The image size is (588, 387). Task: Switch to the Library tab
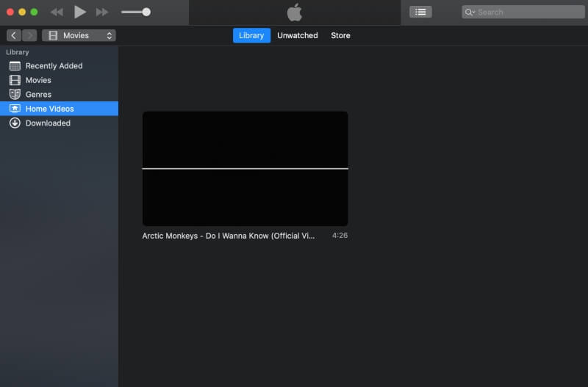251,35
